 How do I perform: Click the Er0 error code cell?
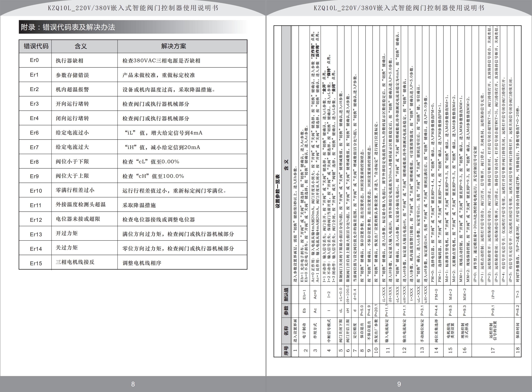pos(34,60)
